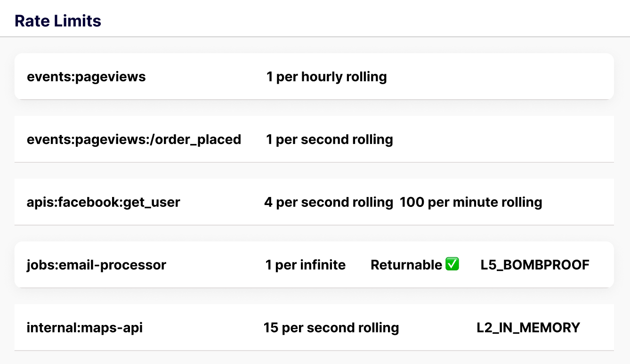Click the bottom border of internal:maps-api row
Screen dimensions: 630x364
click(x=314, y=350)
